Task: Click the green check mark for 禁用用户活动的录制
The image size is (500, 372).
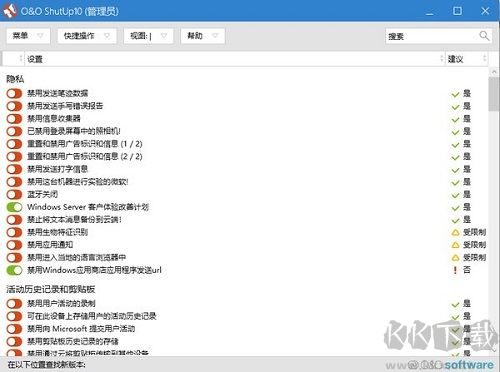Action: tap(455, 305)
